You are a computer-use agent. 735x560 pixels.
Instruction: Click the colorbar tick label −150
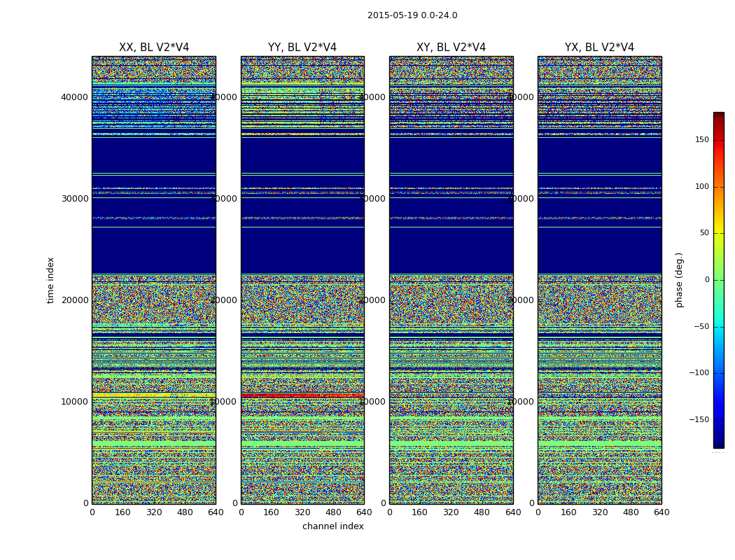pos(699,419)
